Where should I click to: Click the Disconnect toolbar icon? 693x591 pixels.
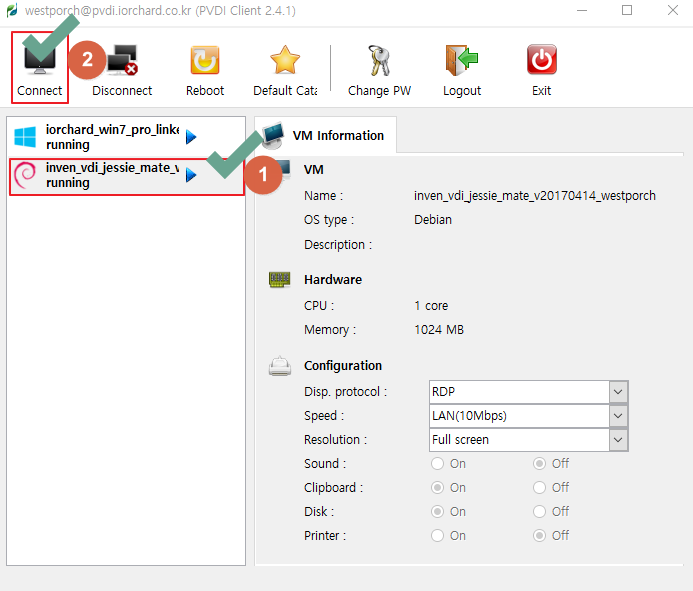[122, 59]
